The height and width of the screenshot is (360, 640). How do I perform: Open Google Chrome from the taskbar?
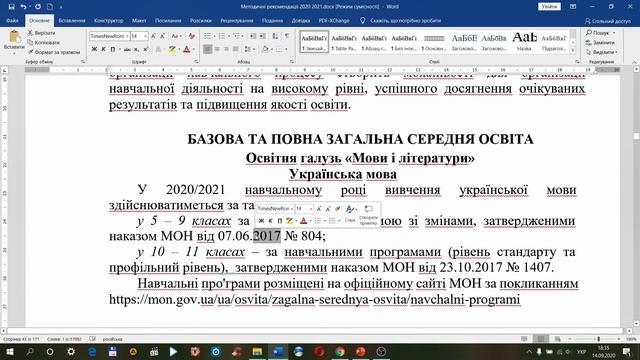pyautogui.click(x=340, y=351)
